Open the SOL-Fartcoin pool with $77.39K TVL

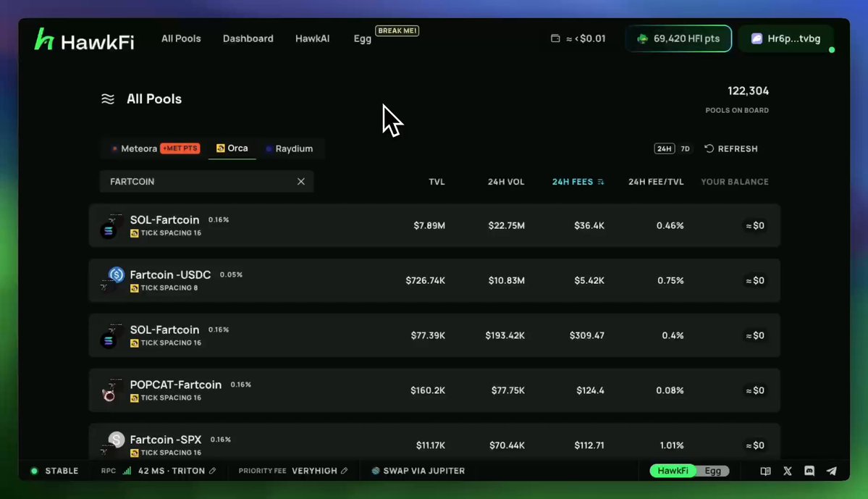[x=434, y=335]
